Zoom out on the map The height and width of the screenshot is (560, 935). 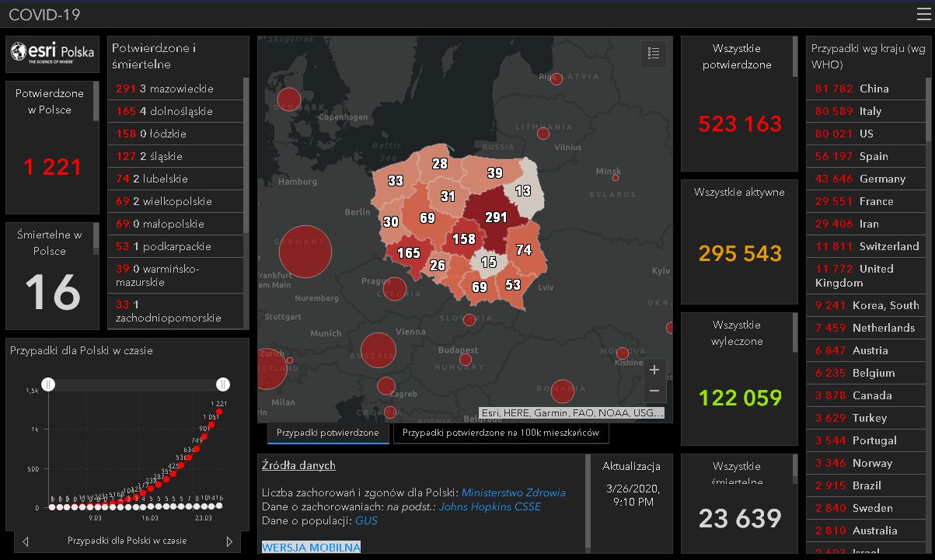click(x=654, y=391)
